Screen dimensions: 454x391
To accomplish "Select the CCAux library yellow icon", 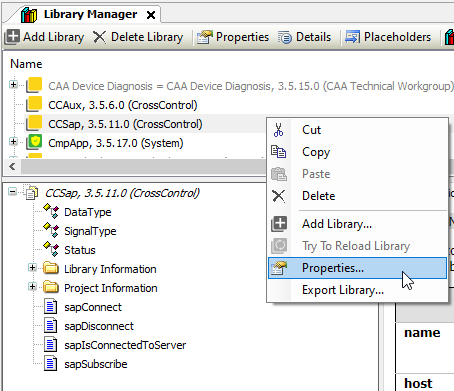I will point(34,104).
